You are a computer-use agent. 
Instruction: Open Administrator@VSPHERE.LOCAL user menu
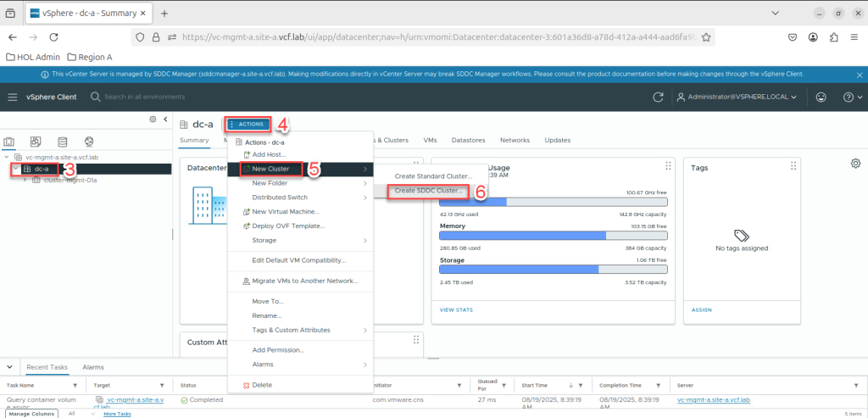[x=737, y=97]
